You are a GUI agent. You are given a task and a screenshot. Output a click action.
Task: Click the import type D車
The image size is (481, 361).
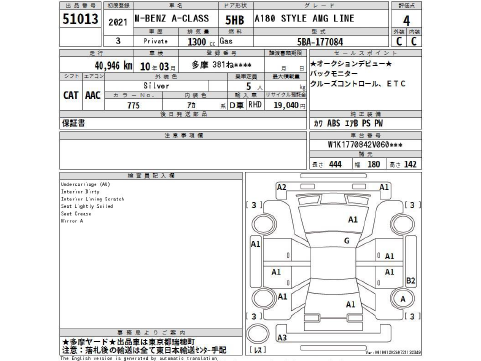point(237,105)
